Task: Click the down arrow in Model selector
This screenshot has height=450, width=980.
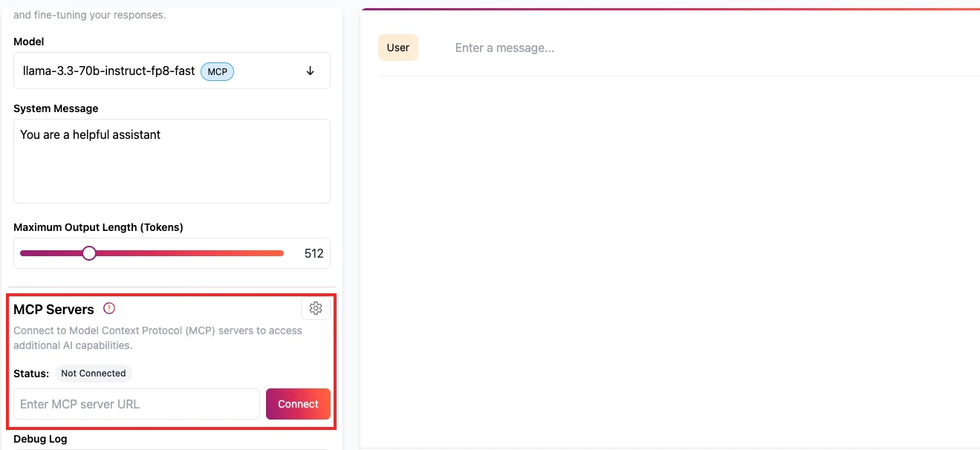Action: [311, 71]
